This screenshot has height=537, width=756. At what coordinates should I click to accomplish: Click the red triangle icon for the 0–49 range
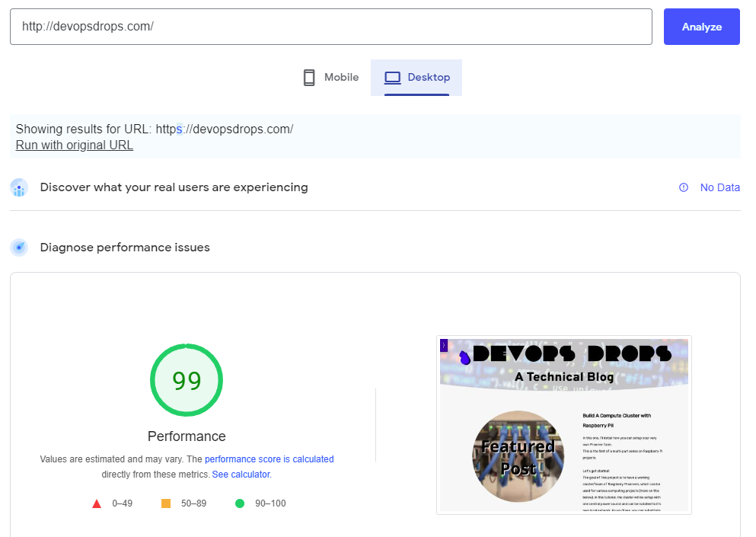click(x=97, y=503)
